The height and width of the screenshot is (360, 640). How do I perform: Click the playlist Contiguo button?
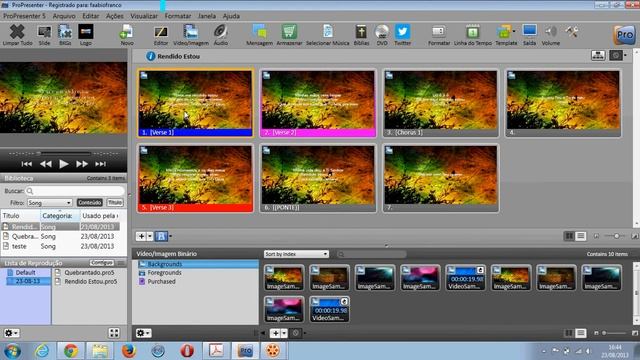click(102, 263)
